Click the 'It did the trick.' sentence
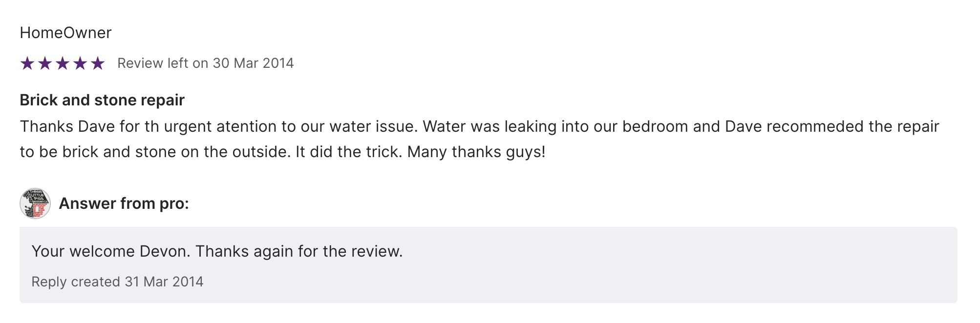Screen dimensions: 980x323 [x=349, y=152]
